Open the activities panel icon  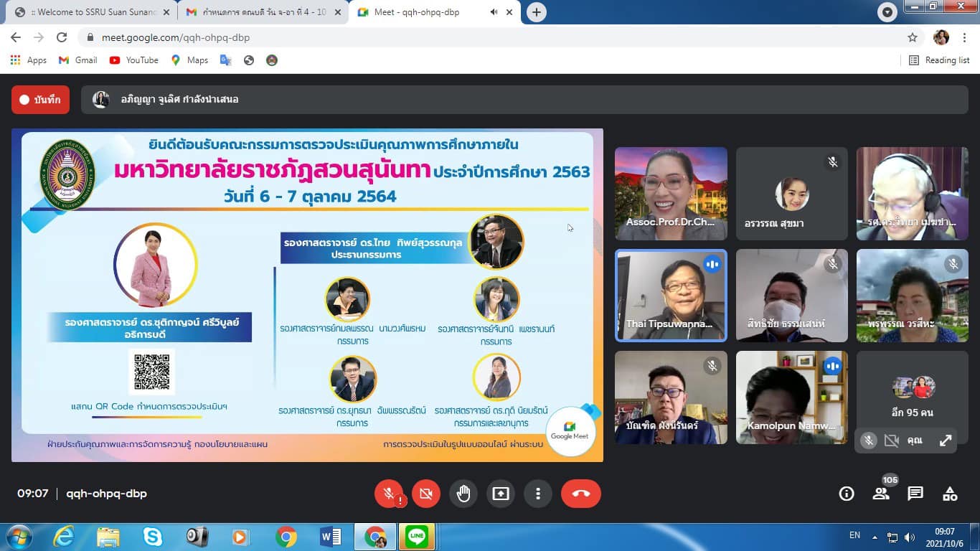[x=950, y=494]
